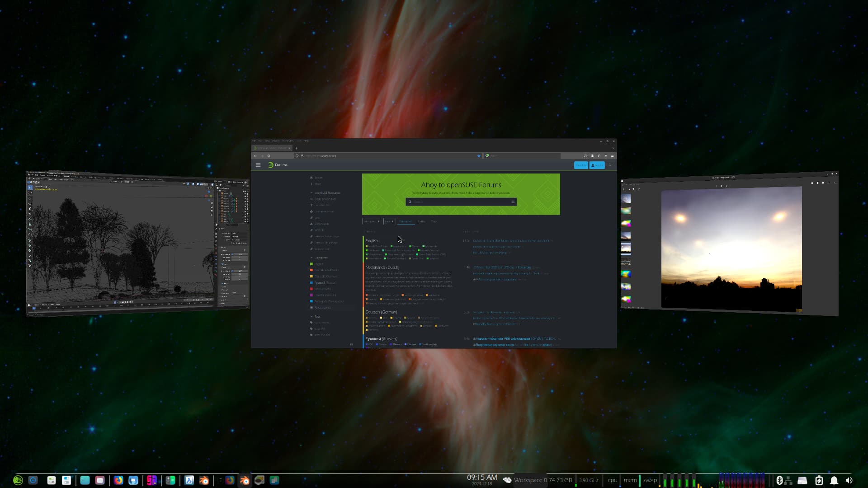Launch Blender from the panel launcher
The width and height of the screenshot is (868, 488).
[204, 480]
